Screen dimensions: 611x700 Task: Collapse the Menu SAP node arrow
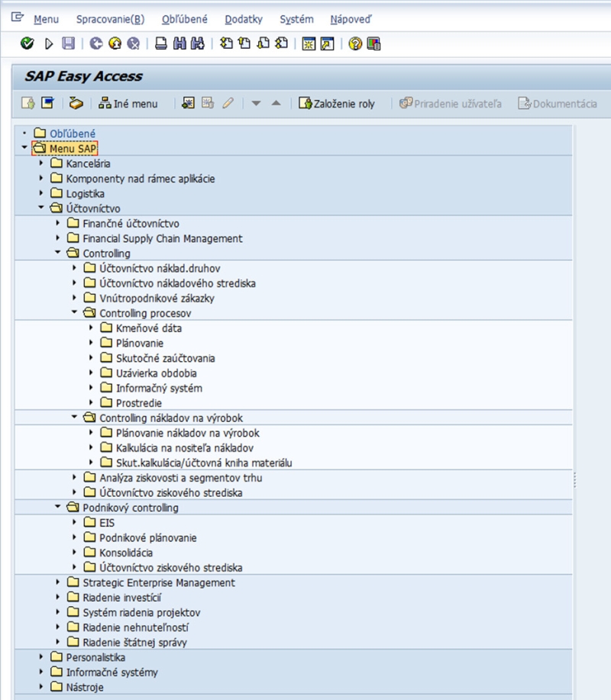(x=24, y=147)
